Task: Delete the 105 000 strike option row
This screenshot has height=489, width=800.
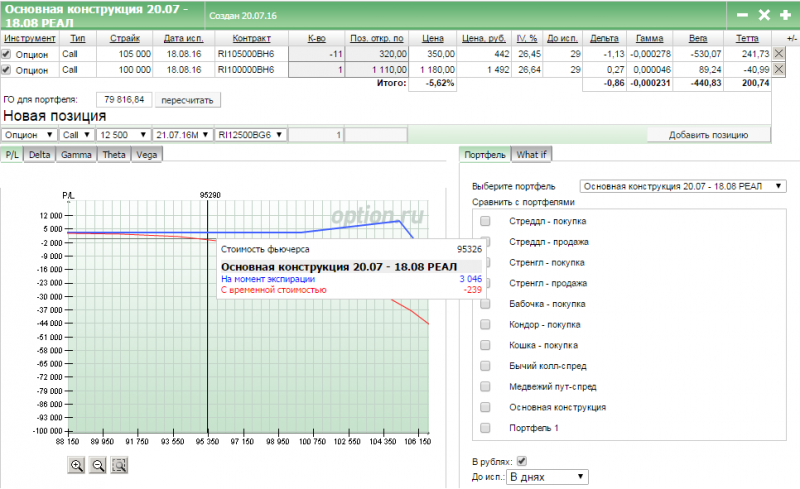Action: 779,53
